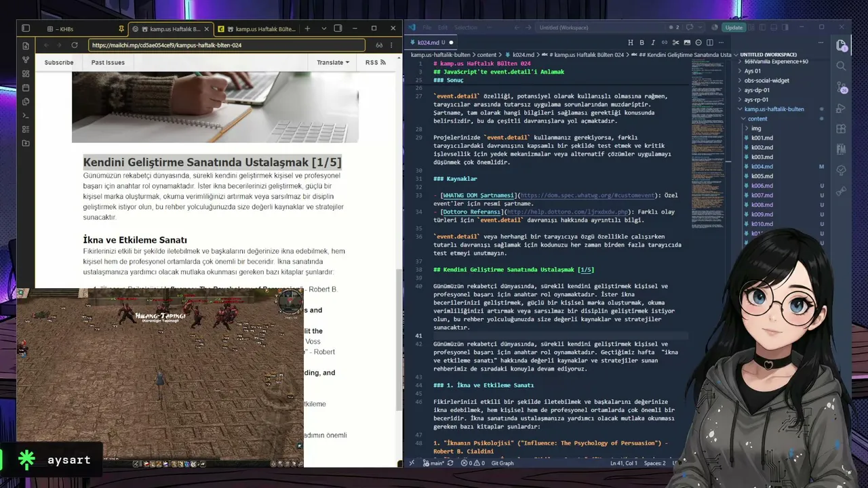Image resolution: width=868 pixels, height=488 pixels.
Task: Open Edit menu in VS Code
Action: (443, 28)
